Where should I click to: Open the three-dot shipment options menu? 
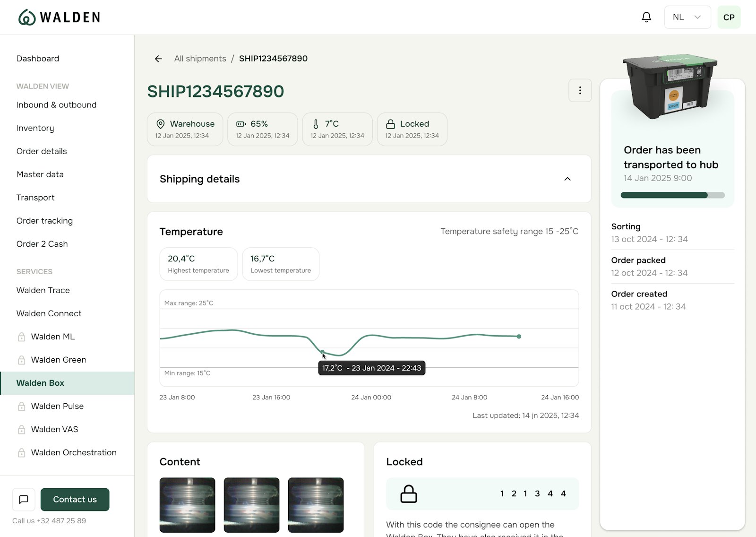(580, 90)
